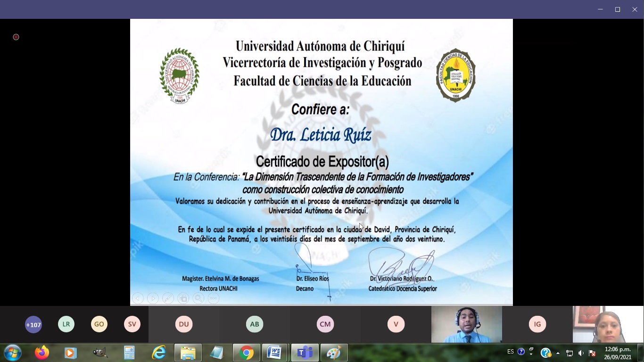Select participant avatar LR
This screenshot has height=362, width=644.
tap(66, 324)
